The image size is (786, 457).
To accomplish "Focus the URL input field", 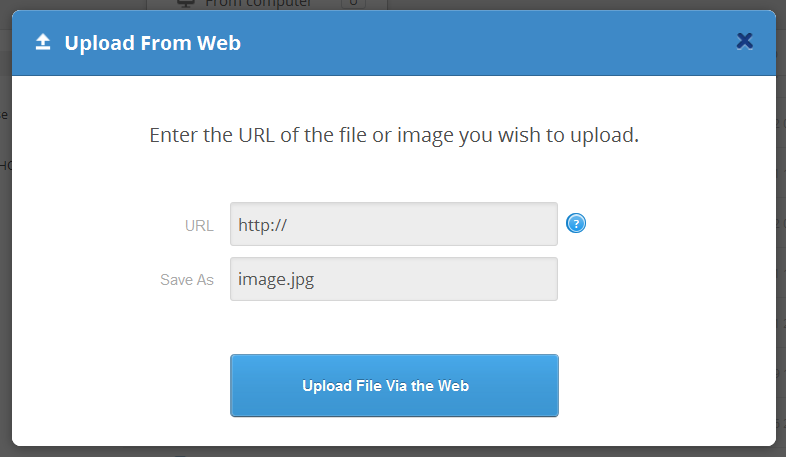I will click(393, 224).
